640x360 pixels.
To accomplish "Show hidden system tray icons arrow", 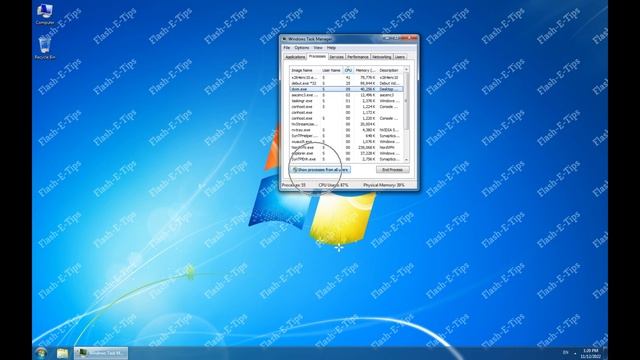I will pyautogui.click(x=575, y=353).
